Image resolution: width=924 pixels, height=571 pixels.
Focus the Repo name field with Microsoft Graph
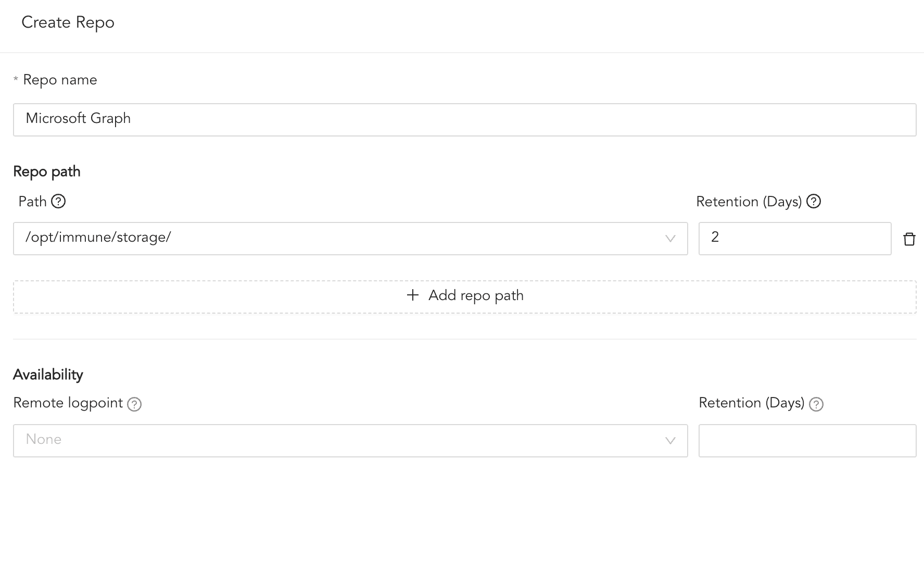click(x=464, y=120)
